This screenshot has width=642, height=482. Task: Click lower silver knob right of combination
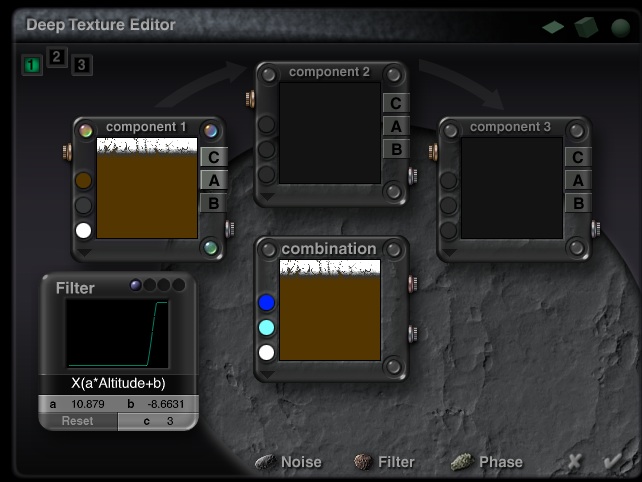click(413, 334)
